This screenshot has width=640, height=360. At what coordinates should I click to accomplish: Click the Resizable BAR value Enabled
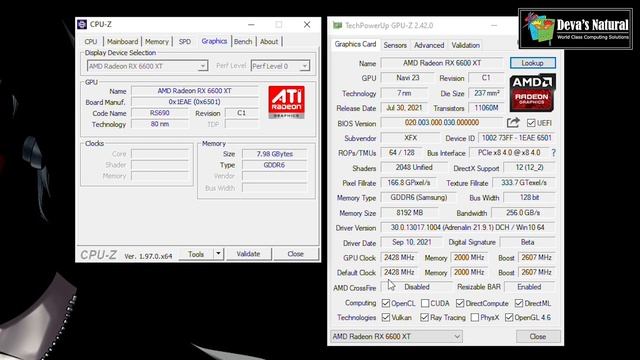click(x=529, y=287)
